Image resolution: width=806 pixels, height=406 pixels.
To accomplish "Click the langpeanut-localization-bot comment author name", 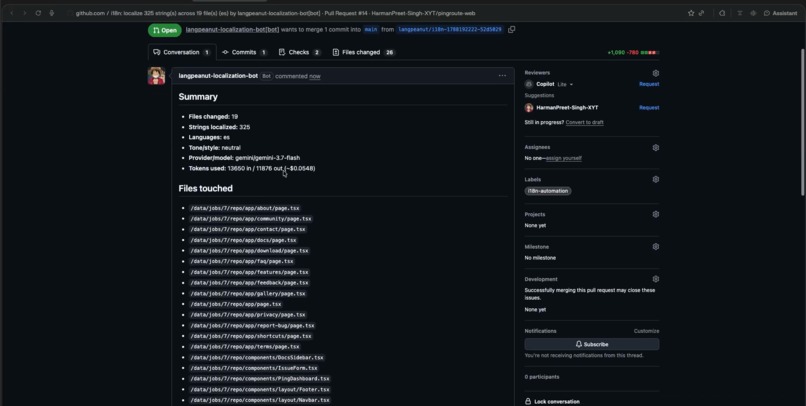I will (x=218, y=76).
